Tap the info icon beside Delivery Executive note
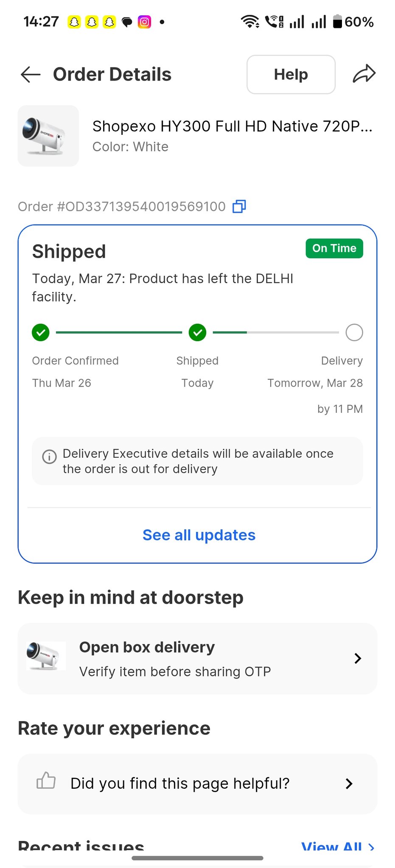The image size is (395, 868). (x=49, y=456)
